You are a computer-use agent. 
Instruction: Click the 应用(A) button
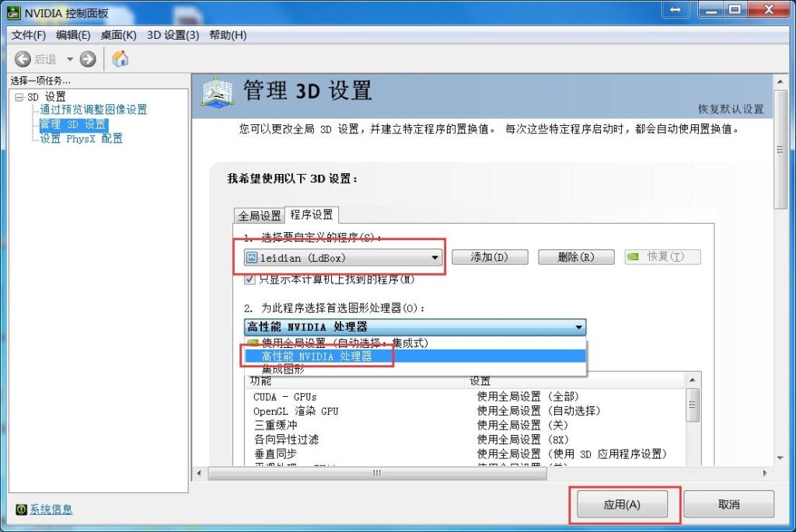pyautogui.click(x=622, y=505)
